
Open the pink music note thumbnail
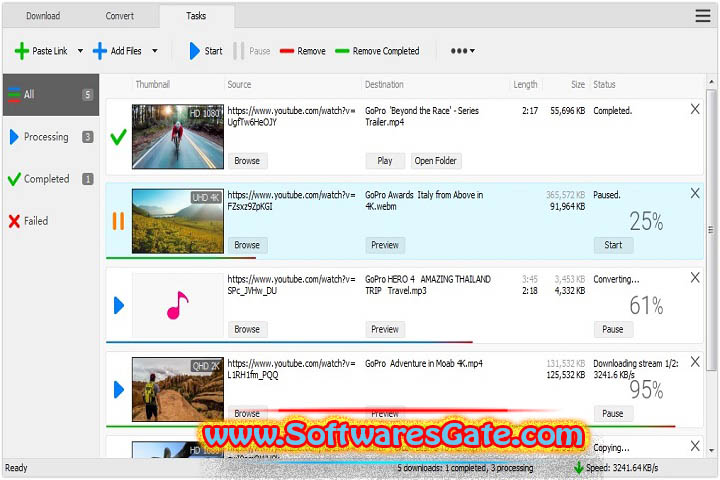178,305
